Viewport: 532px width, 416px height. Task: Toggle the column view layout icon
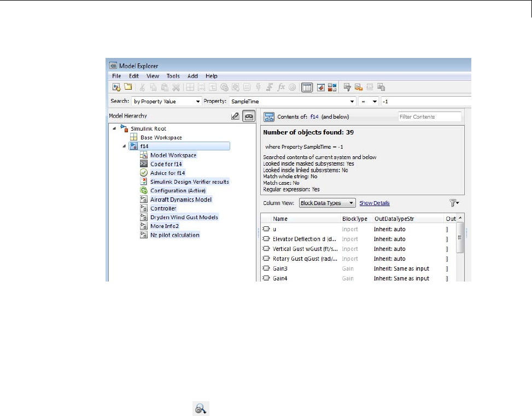tap(307, 87)
